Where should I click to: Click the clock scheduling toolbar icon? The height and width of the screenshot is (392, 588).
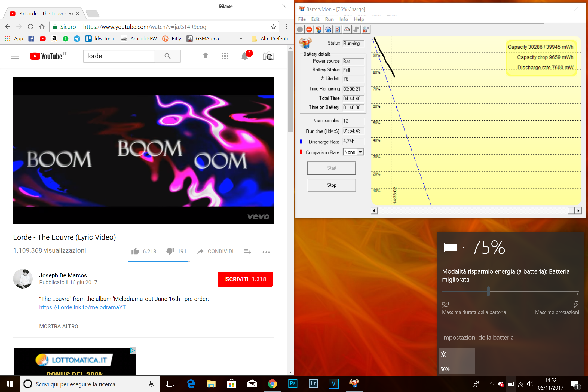[x=366, y=29]
